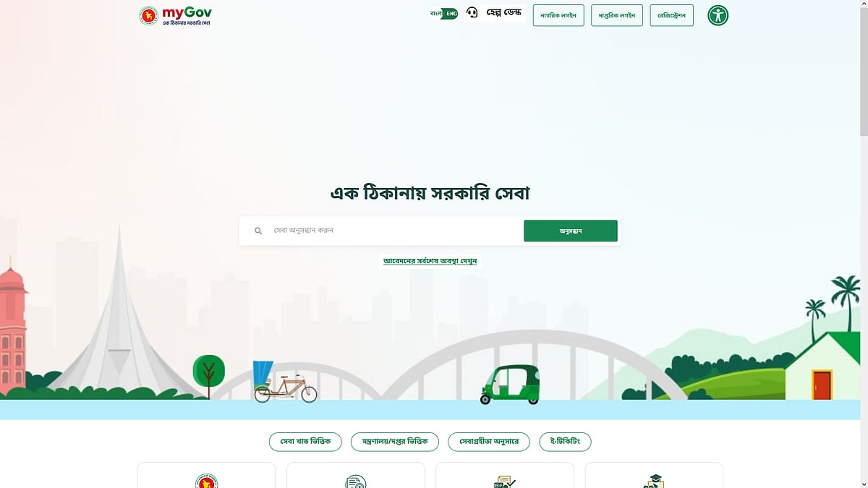
Task: Open the ই-টিকিটিং tab
Action: [x=565, y=442]
